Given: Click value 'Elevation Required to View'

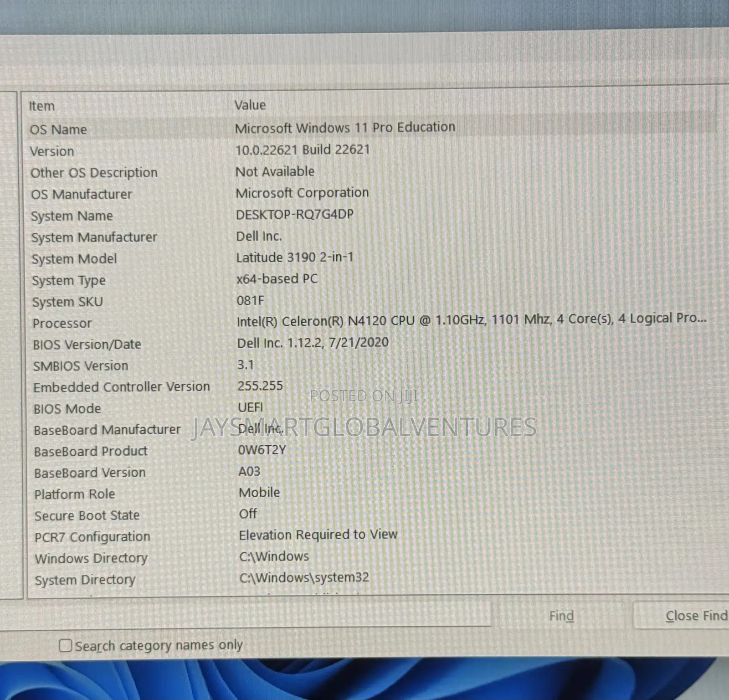Looking at the screenshot, I should pos(318,535).
